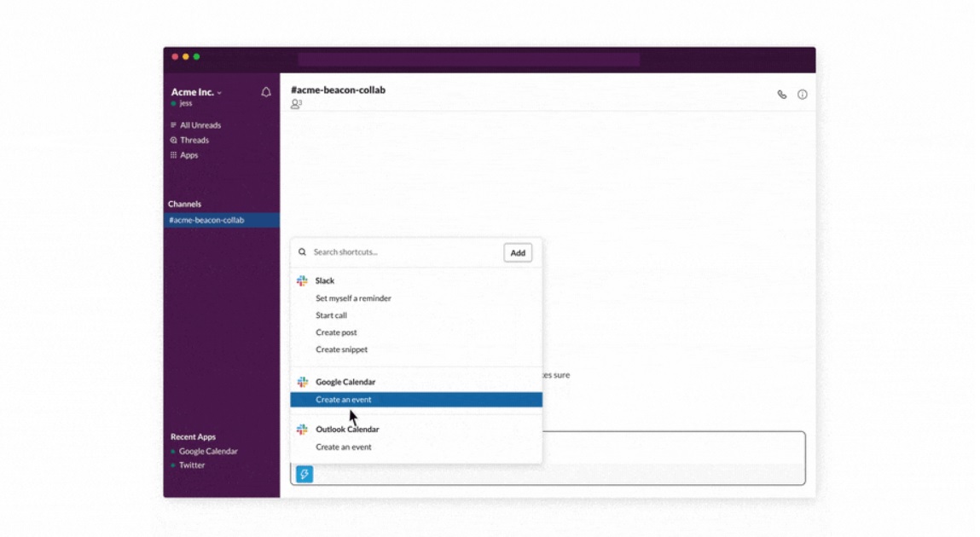Click the green maximize window button
Image resolution: width=980 pixels, height=537 pixels.
(x=196, y=57)
